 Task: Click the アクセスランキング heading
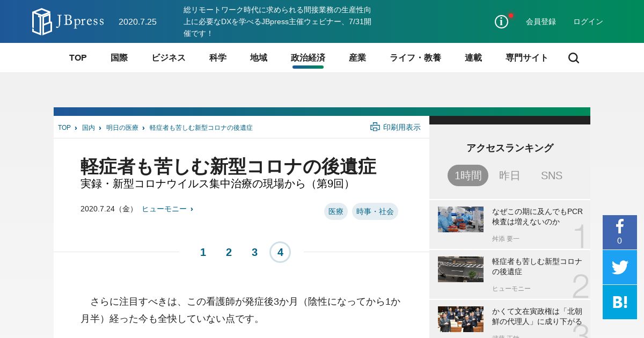click(x=510, y=148)
